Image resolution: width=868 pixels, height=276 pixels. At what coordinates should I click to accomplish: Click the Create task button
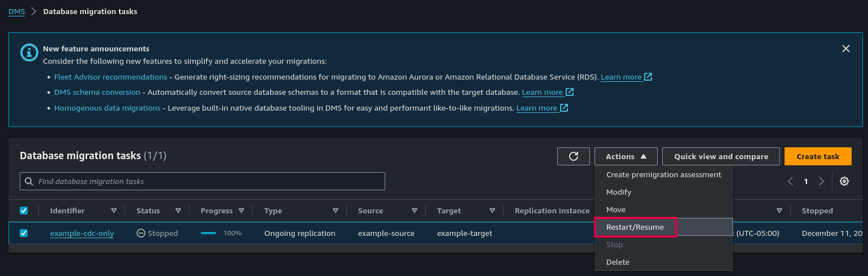tap(817, 156)
